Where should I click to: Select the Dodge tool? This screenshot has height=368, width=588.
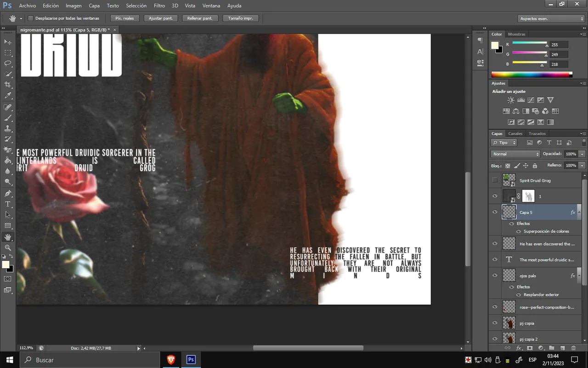coord(8,182)
